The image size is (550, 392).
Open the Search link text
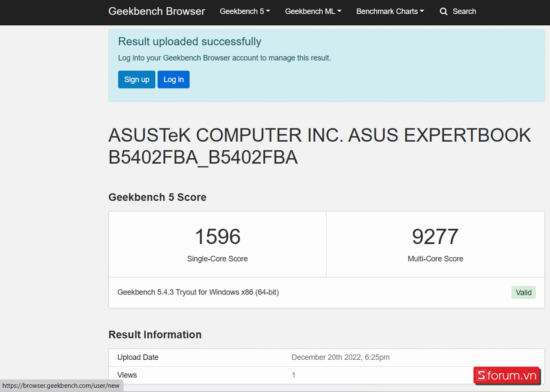click(464, 12)
